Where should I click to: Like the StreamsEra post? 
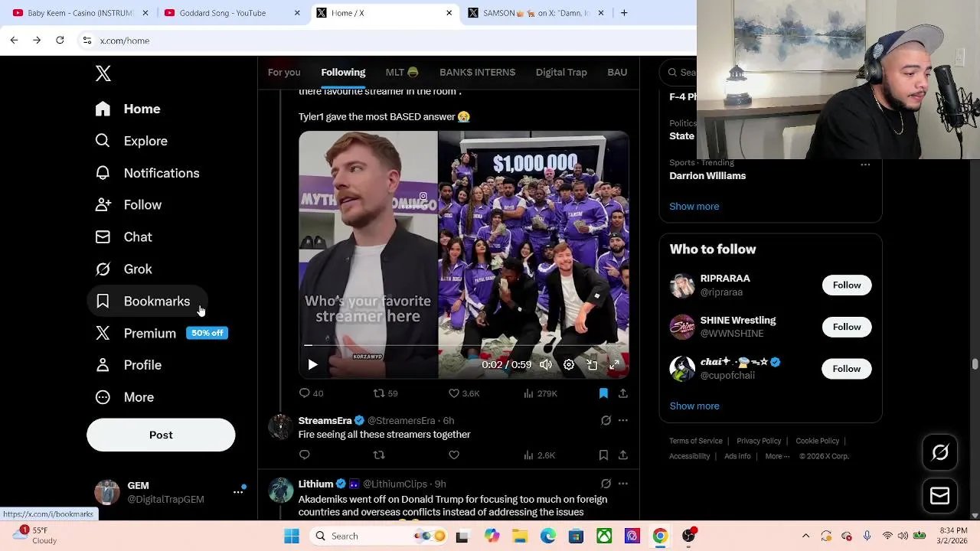(x=454, y=455)
